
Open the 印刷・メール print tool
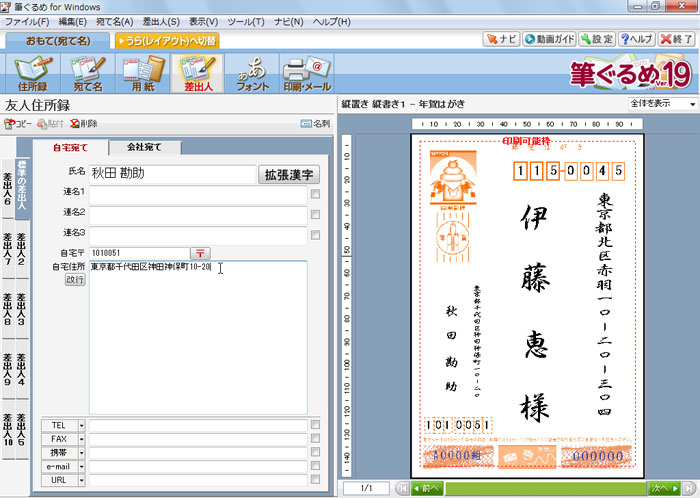click(x=306, y=75)
